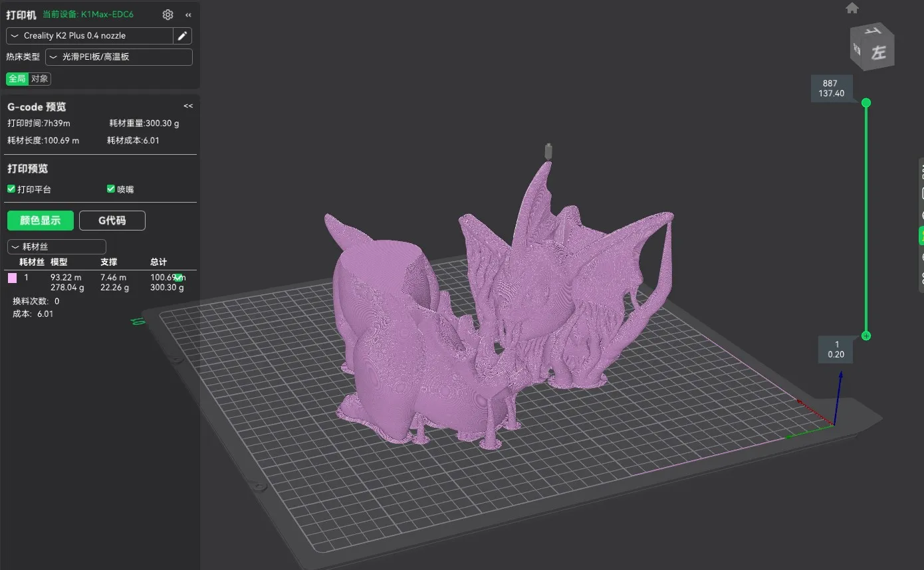Click the bottom layer slider handle at 1
Viewport: 924px width, 570px height.
[866, 335]
